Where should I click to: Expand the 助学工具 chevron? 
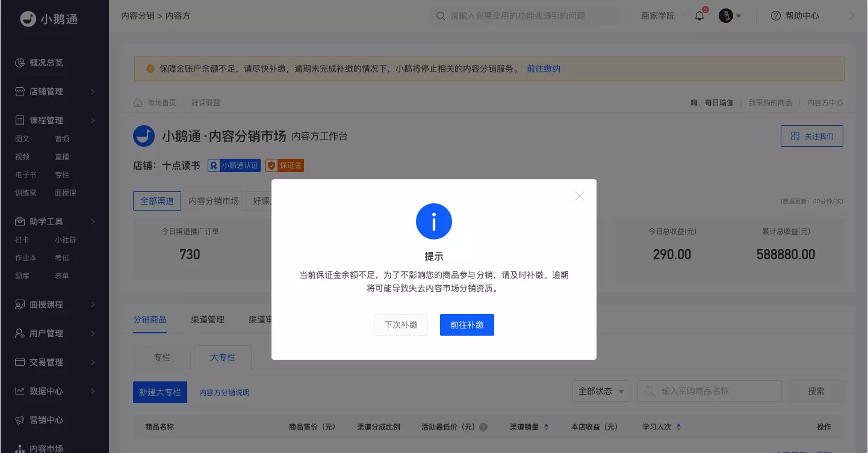coord(93,221)
